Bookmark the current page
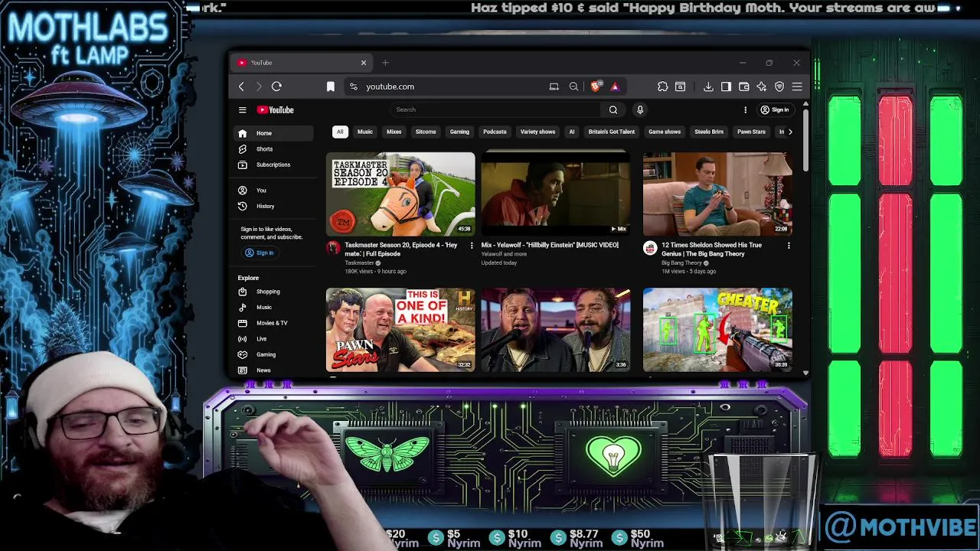 (x=331, y=86)
